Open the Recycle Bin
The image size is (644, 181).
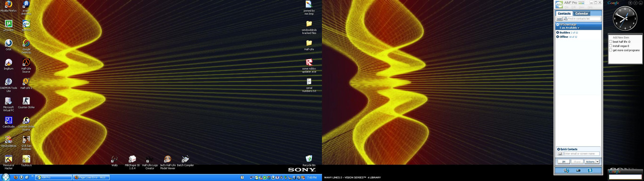[x=309, y=161]
